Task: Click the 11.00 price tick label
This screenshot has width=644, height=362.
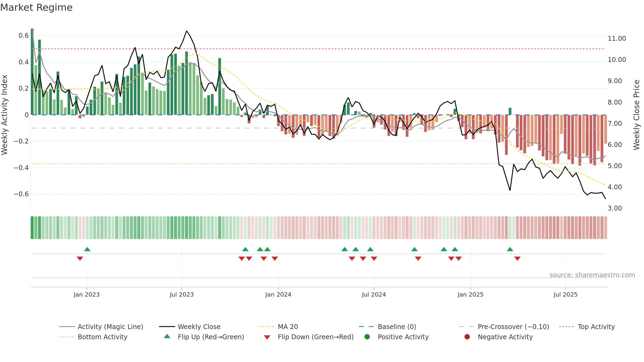Action: pyautogui.click(x=617, y=39)
